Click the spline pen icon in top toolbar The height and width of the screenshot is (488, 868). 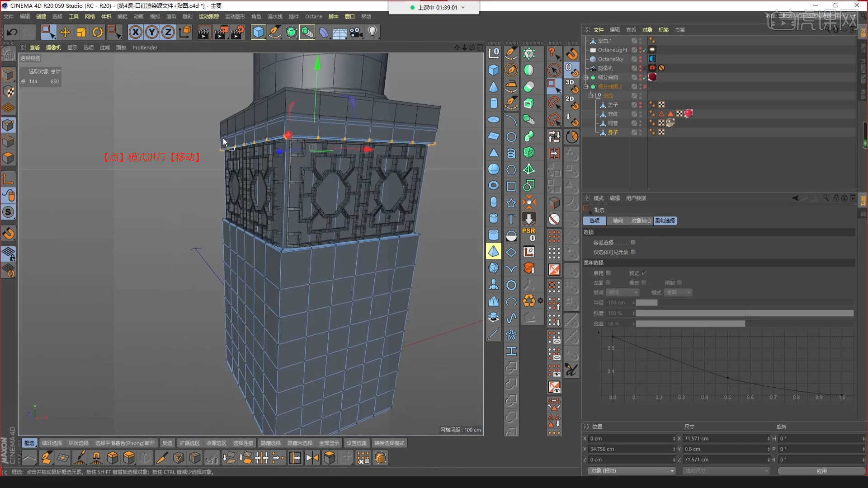[274, 32]
